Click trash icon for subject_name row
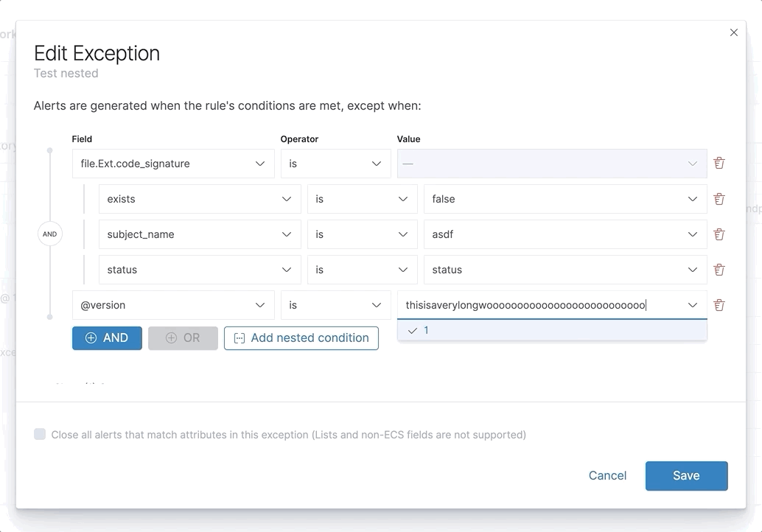 coord(719,234)
